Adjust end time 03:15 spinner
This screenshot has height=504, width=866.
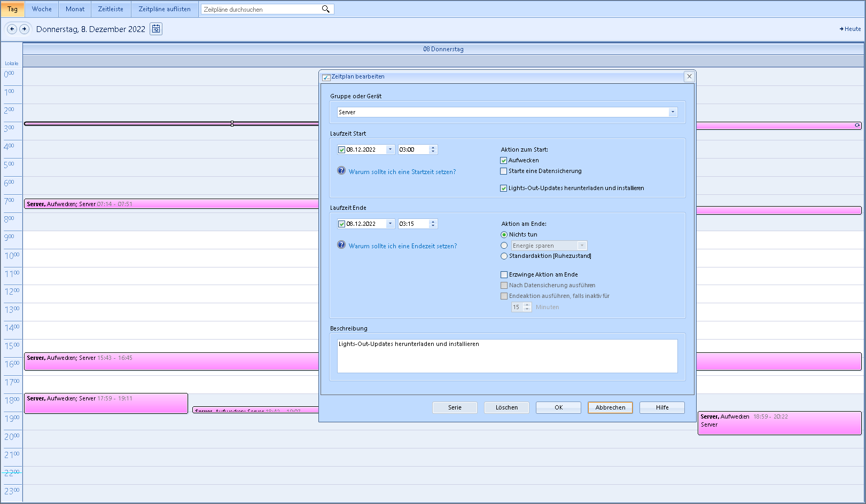tap(433, 224)
